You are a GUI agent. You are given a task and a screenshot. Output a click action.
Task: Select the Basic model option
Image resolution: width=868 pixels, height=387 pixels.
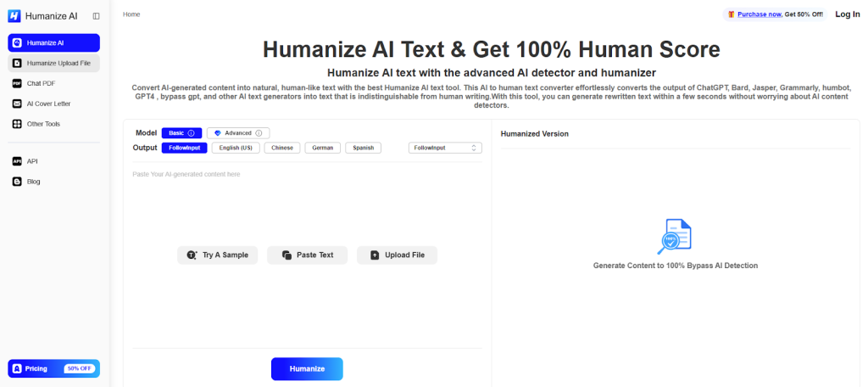click(176, 133)
